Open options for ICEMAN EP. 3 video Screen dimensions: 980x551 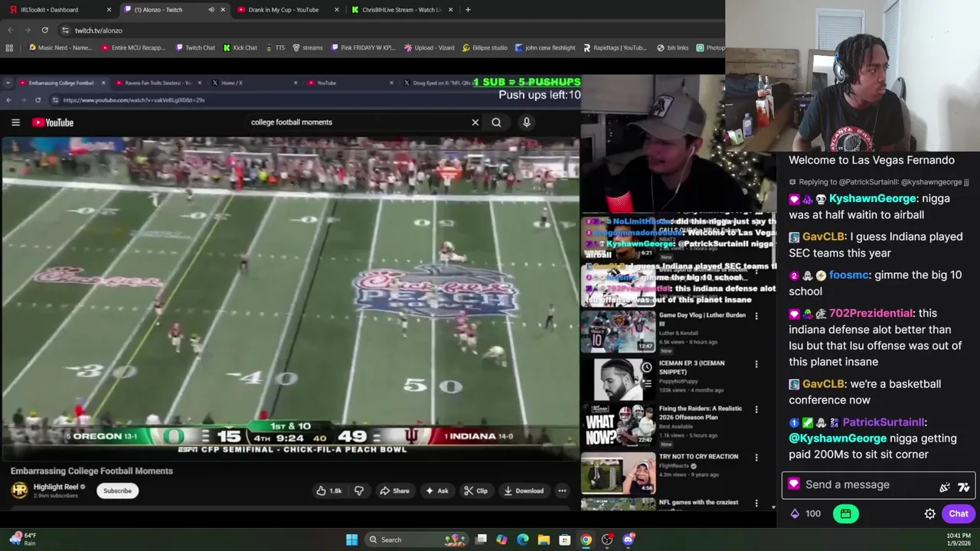(x=756, y=364)
